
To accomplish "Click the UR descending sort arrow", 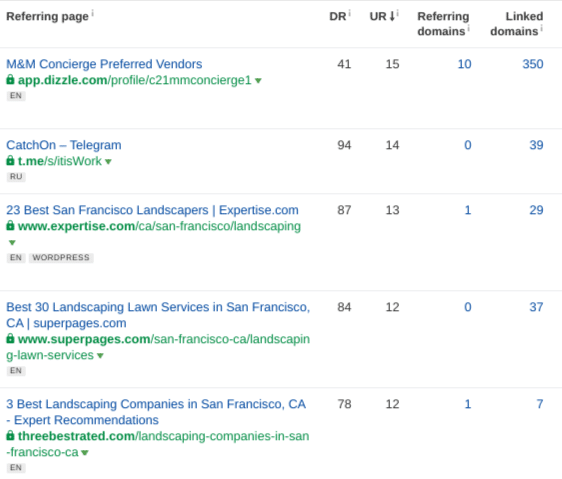I will tap(392, 16).
